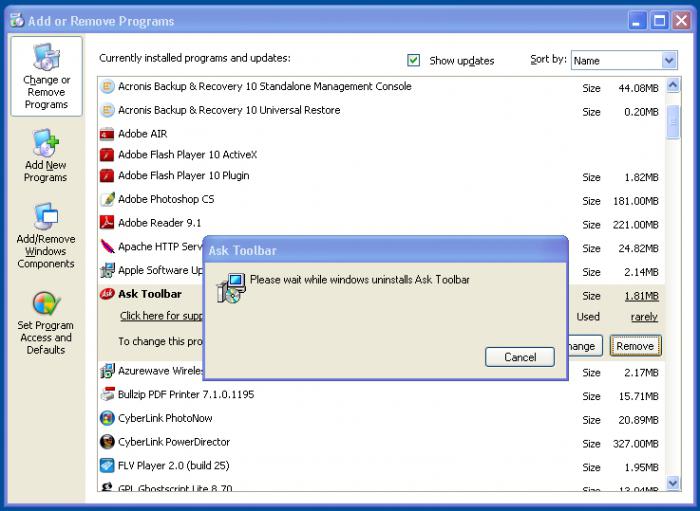Click the Remove button for Ask Toolbar
The width and height of the screenshot is (700, 511).
pos(635,346)
